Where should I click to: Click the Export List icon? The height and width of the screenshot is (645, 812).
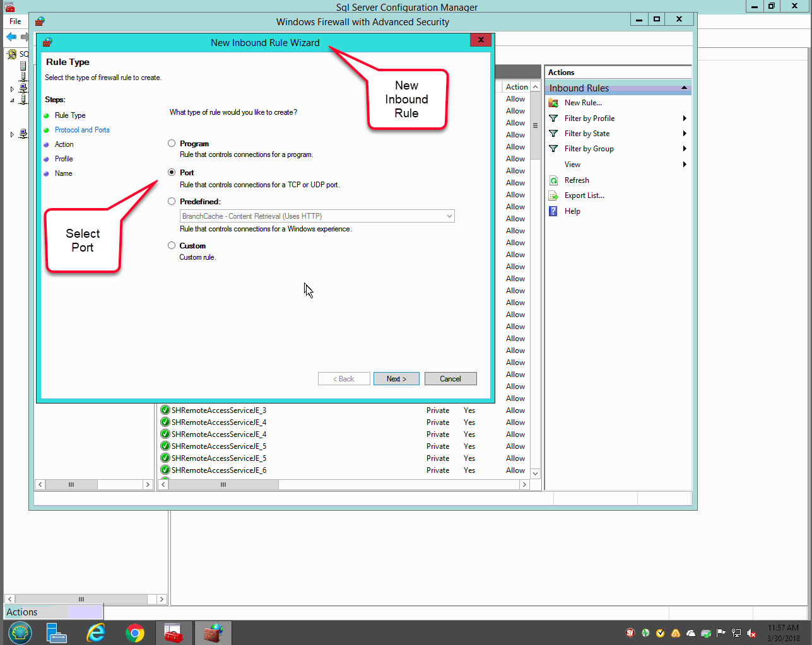coord(553,195)
